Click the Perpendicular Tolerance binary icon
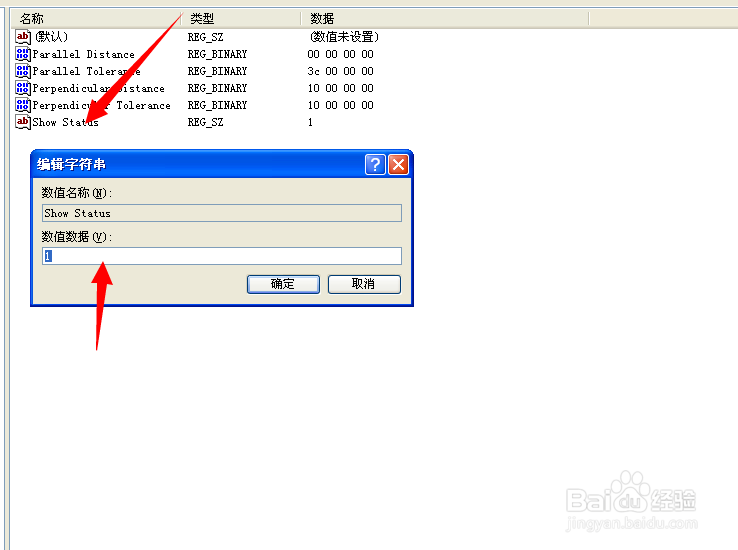Image resolution: width=738 pixels, height=550 pixels. pos(23,105)
